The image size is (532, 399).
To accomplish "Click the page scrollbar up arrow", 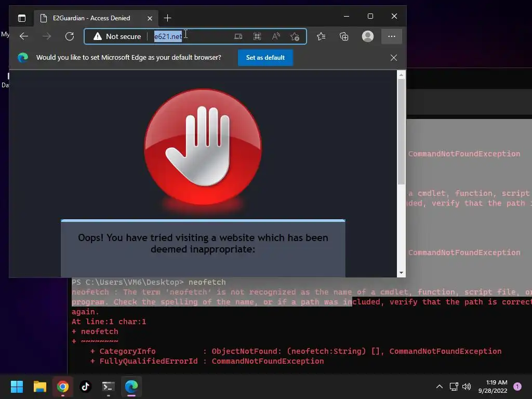I will tap(401, 74).
